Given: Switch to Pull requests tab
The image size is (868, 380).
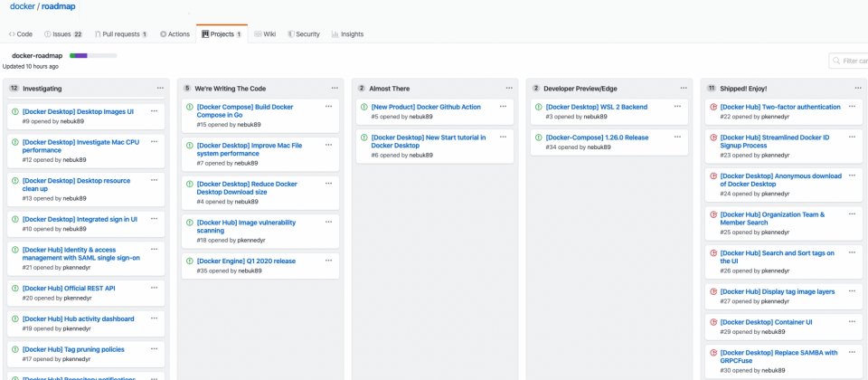Looking at the screenshot, I should [x=121, y=33].
